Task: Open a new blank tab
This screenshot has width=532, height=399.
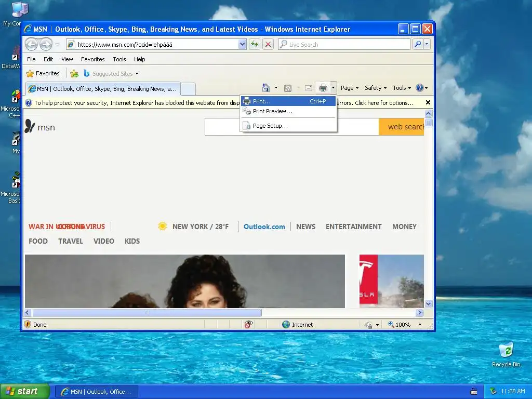Action: click(x=188, y=89)
